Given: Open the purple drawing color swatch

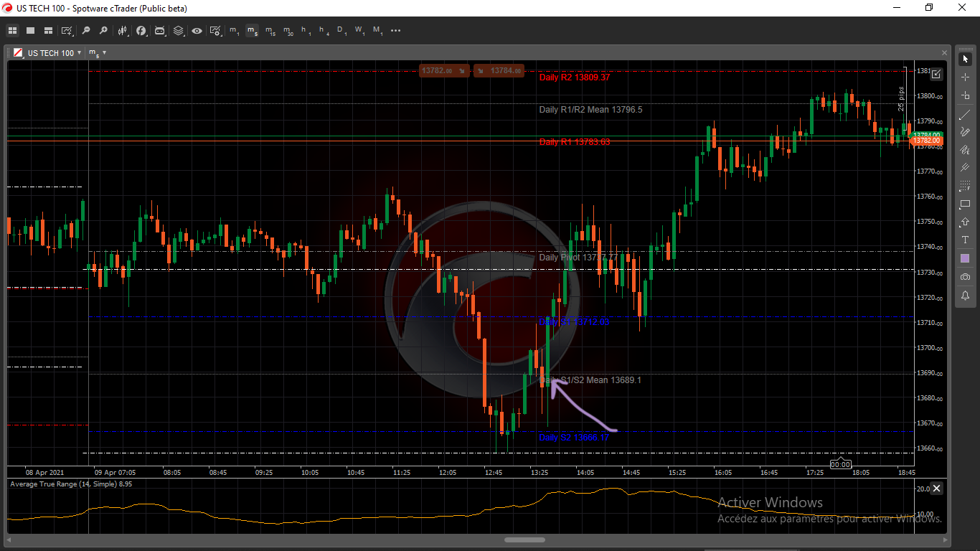Looking at the screenshot, I should click(x=965, y=258).
